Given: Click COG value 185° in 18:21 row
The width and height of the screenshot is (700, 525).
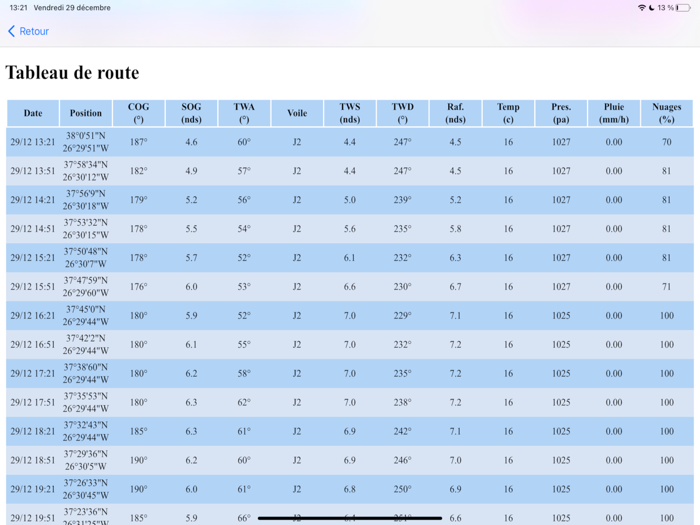Looking at the screenshot, I should click(138, 431).
